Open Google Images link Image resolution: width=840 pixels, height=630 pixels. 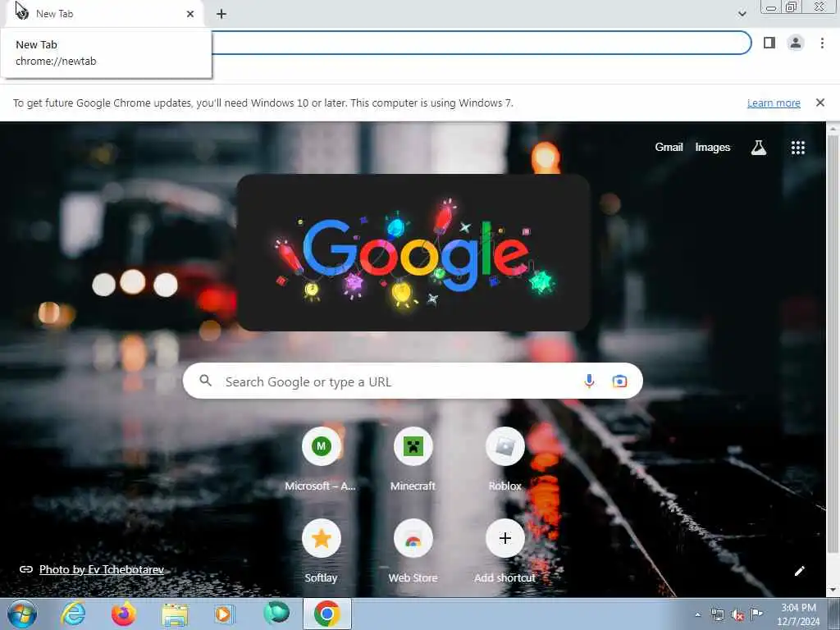pos(713,147)
